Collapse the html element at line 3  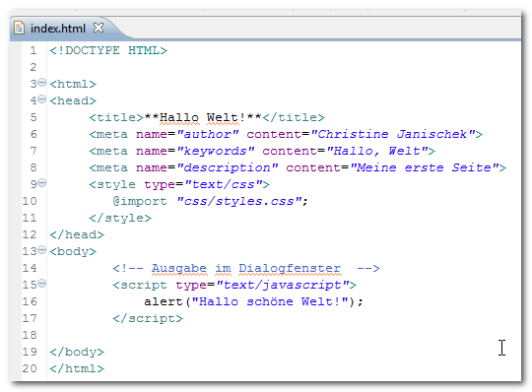point(41,83)
